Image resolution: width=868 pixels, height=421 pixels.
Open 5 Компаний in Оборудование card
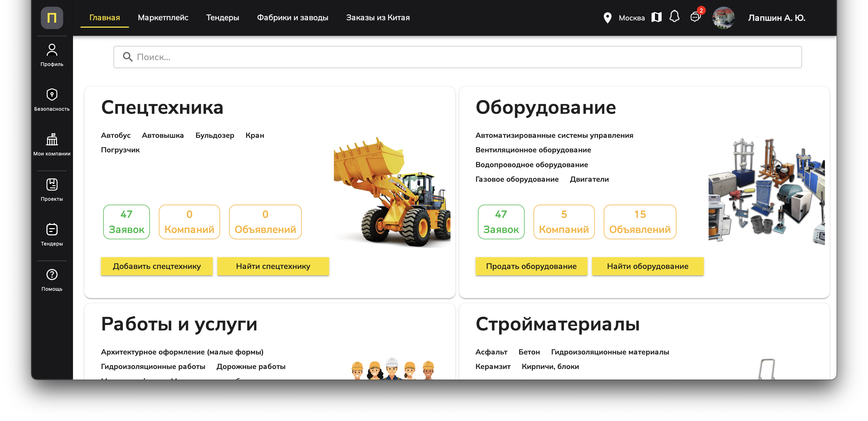tap(564, 222)
